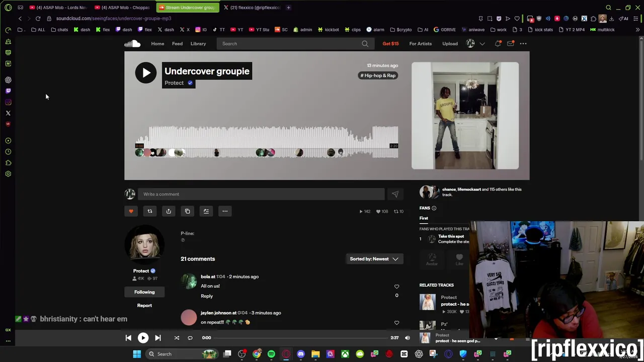
Task: Reply to bola's comment
Action: point(207,296)
